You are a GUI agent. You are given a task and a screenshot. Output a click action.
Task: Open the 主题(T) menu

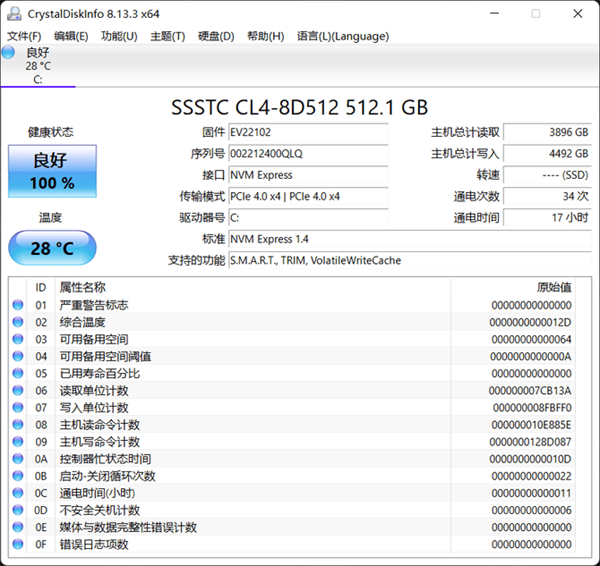pos(167,36)
